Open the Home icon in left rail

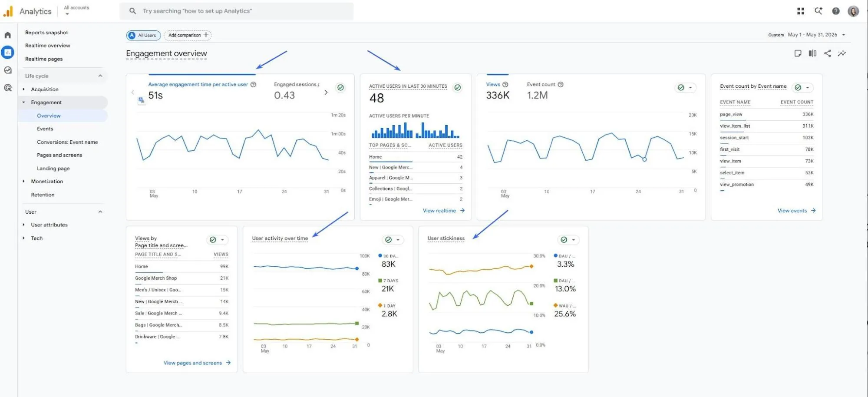click(8, 35)
